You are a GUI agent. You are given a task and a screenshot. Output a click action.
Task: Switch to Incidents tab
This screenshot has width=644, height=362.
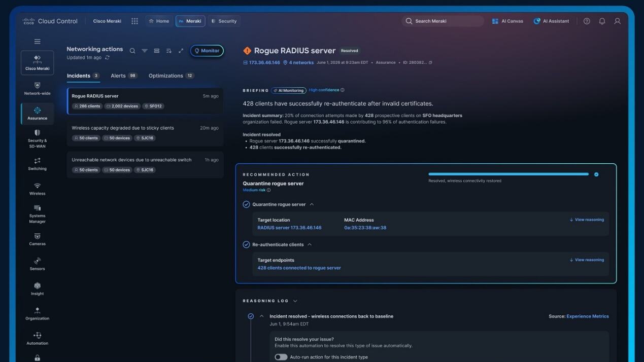(83, 76)
